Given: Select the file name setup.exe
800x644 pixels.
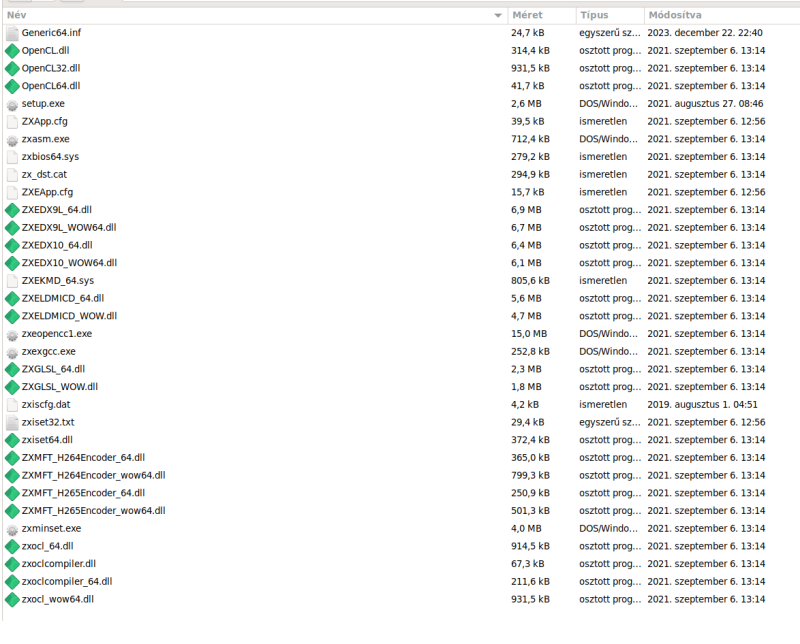Looking at the screenshot, I should 43,104.
